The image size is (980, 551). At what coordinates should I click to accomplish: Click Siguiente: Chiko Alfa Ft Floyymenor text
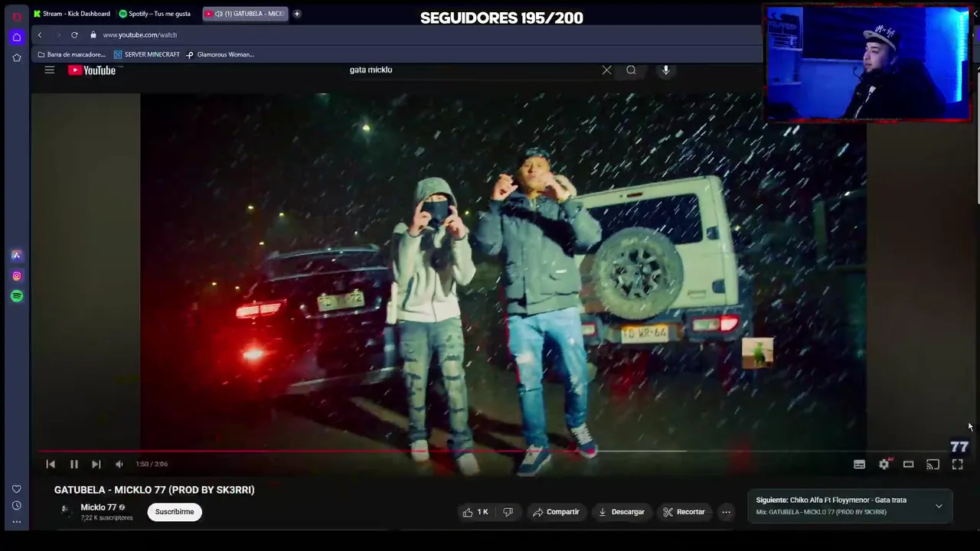(831, 500)
